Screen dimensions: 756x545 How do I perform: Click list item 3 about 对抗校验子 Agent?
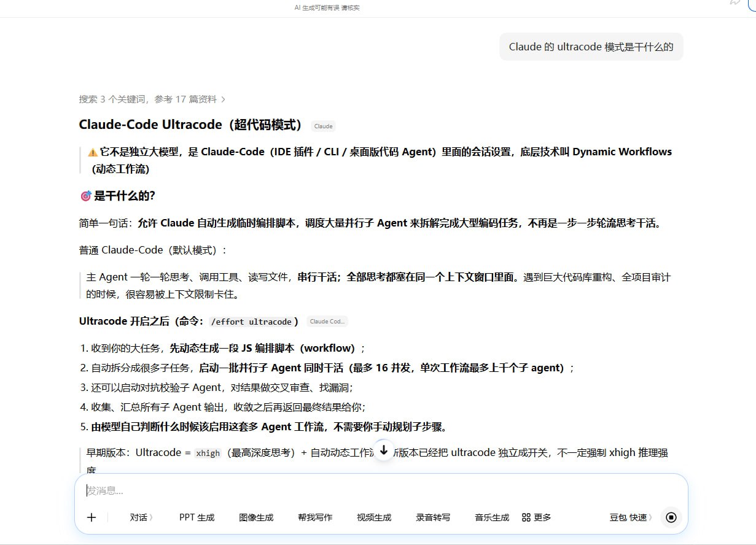point(217,387)
